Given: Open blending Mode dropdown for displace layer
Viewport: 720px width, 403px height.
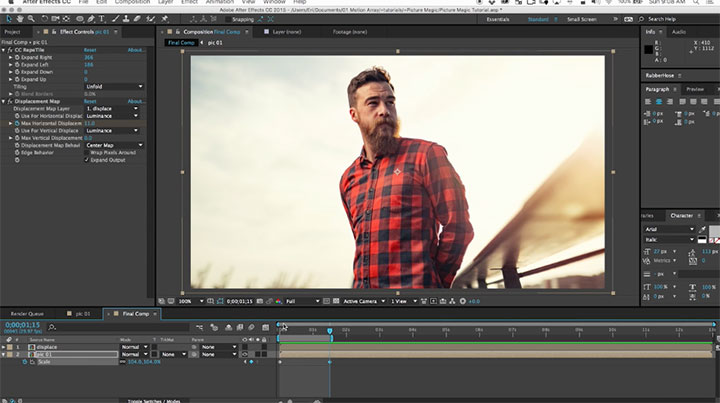Looking at the screenshot, I should (x=134, y=347).
